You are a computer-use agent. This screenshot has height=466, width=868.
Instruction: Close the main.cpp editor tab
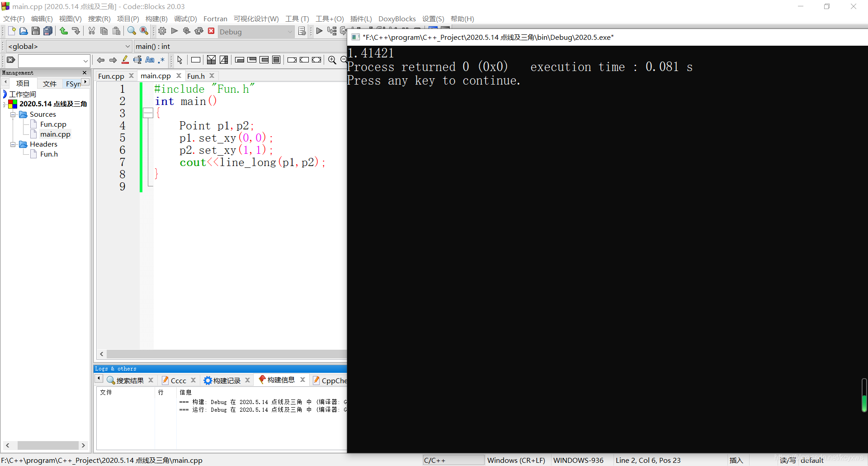click(179, 76)
